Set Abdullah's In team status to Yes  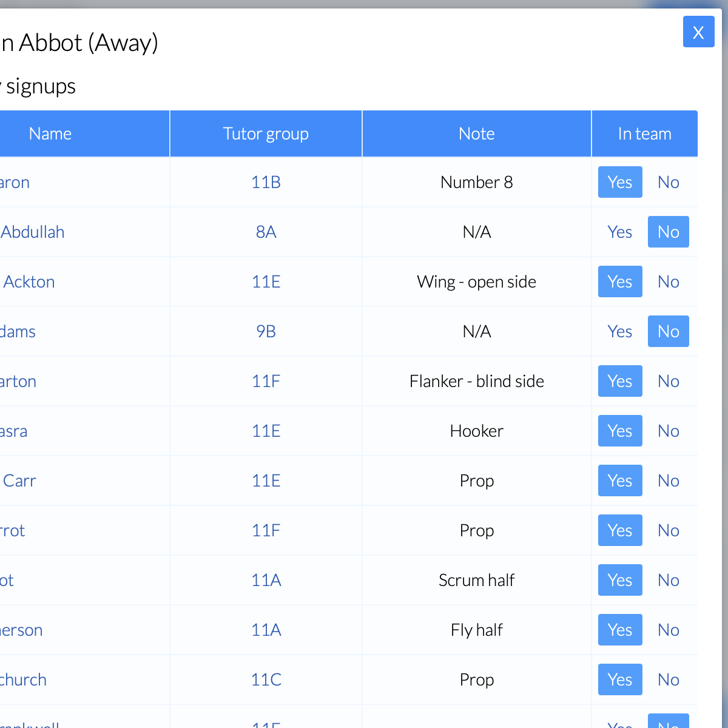click(619, 232)
